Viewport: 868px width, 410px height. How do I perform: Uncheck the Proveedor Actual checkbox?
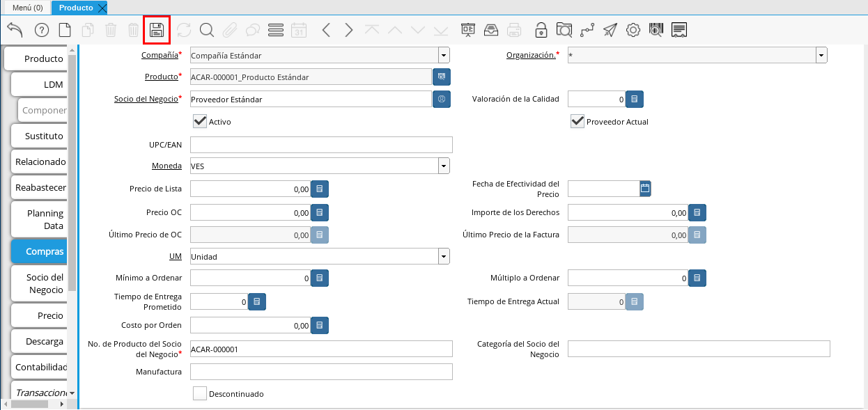coord(578,122)
